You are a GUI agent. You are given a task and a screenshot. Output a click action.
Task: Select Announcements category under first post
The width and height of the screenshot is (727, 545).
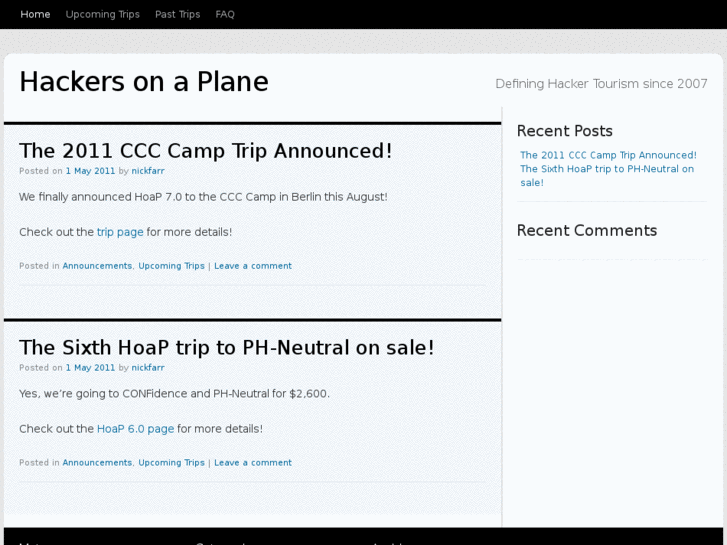97,266
